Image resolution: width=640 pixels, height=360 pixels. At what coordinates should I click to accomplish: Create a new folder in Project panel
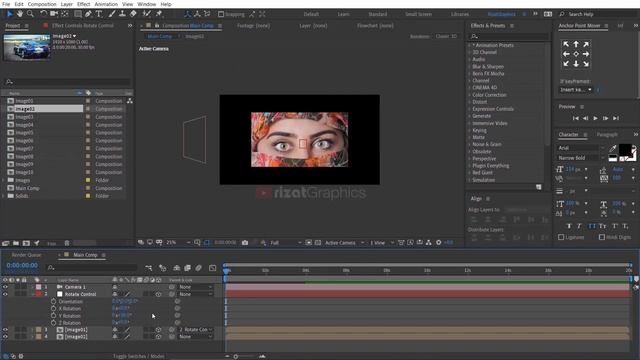pyautogui.click(x=16, y=243)
